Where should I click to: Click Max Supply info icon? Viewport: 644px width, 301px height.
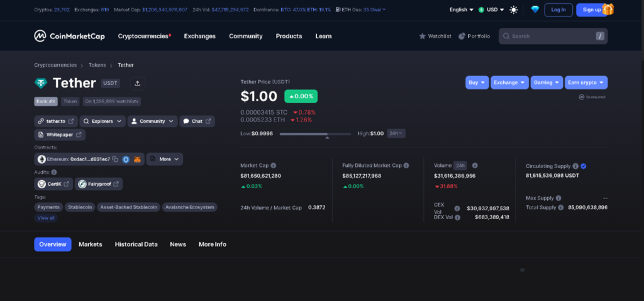point(558,198)
